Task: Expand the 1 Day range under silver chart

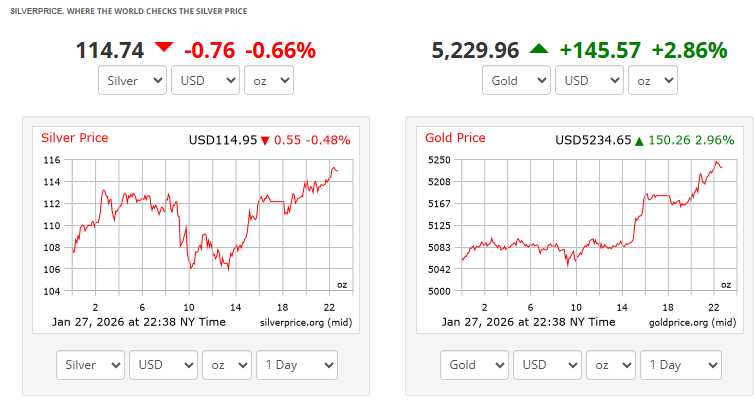Action: (x=297, y=365)
